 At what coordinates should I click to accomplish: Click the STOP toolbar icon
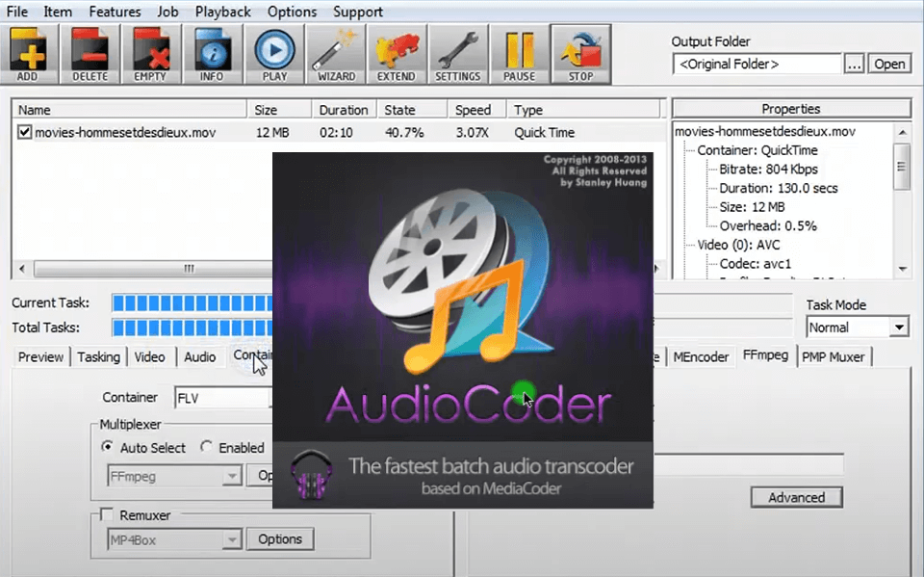pos(580,54)
